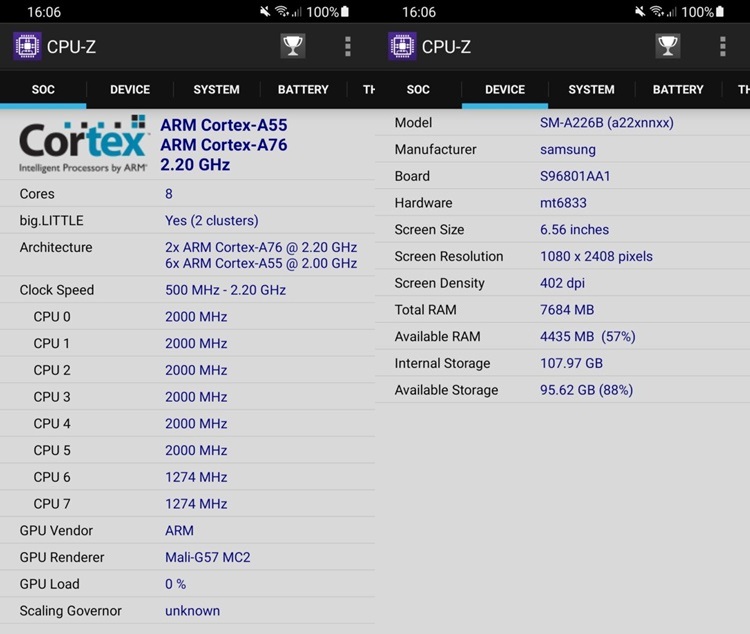This screenshot has height=634, width=750.
Task: Tap the mute icon in left status bar
Action: coord(265,11)
